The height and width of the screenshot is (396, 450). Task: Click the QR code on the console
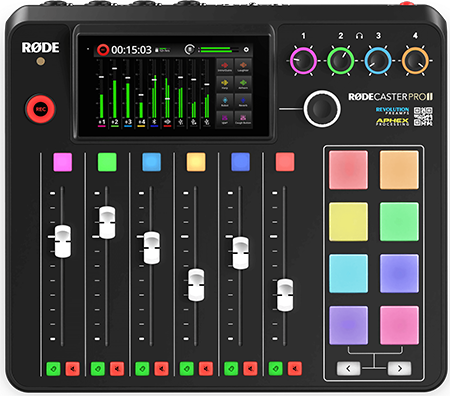(x=423, y=116)
